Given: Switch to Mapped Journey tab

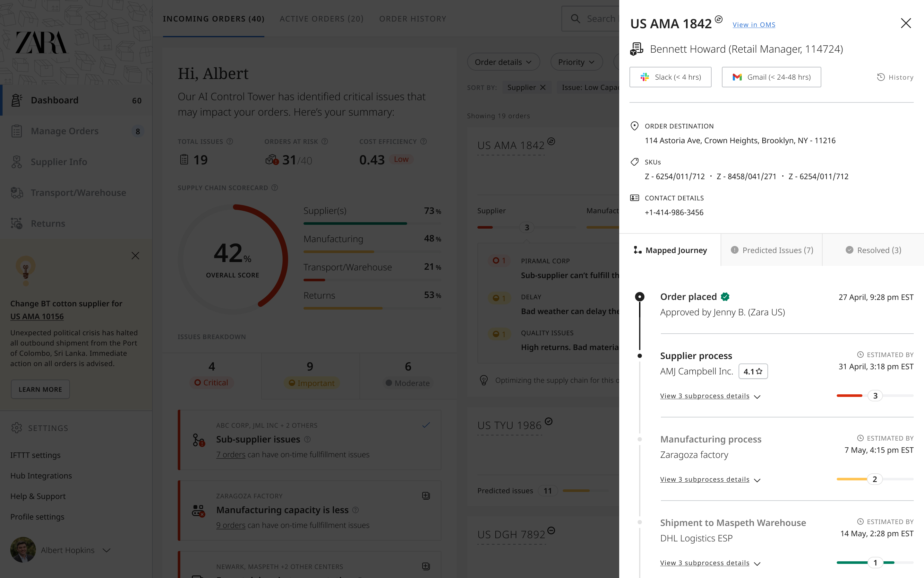Looking at the screenshot, I should tap(670, 250).
